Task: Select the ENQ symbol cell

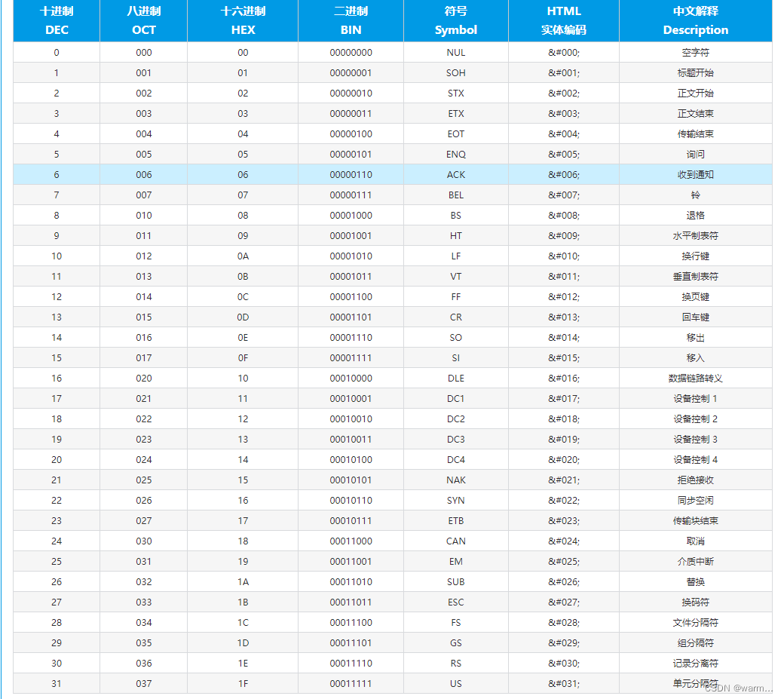Action: point(456,155)
